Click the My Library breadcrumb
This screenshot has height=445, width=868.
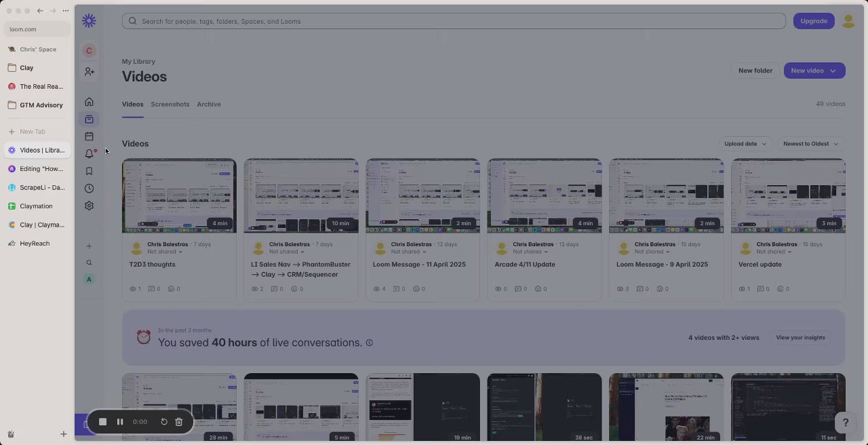[x=138, y=62]
